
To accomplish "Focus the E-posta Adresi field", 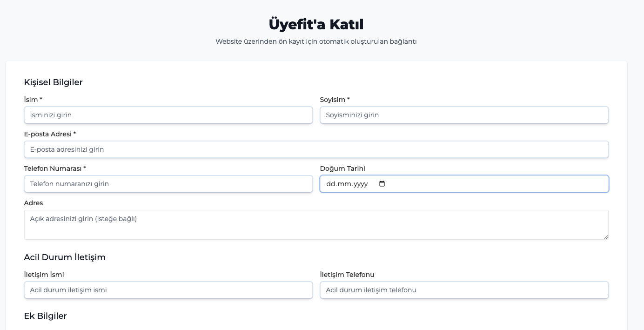I will (316, 149).
